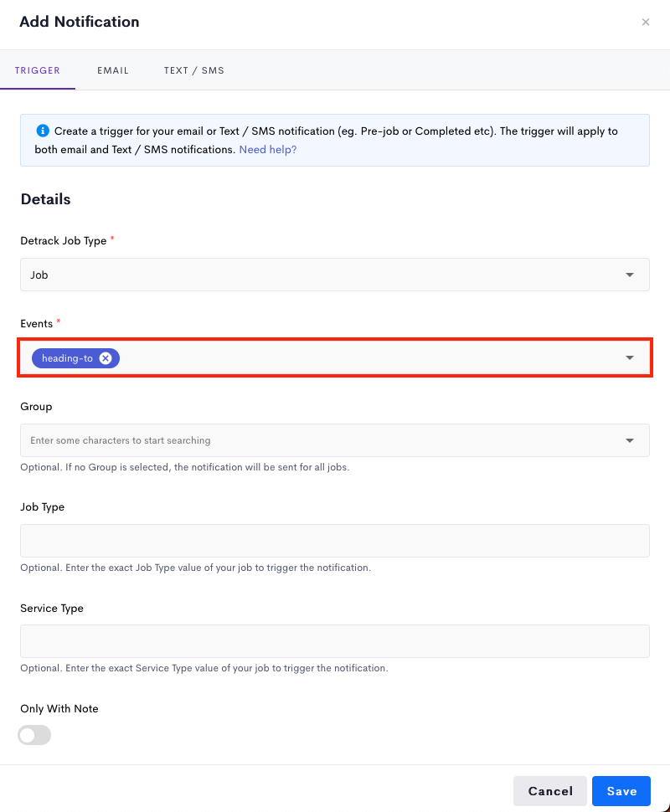Viewport: 670px width, 812px height.
Task: Click empty area of Events field
Action: point(363,357)
